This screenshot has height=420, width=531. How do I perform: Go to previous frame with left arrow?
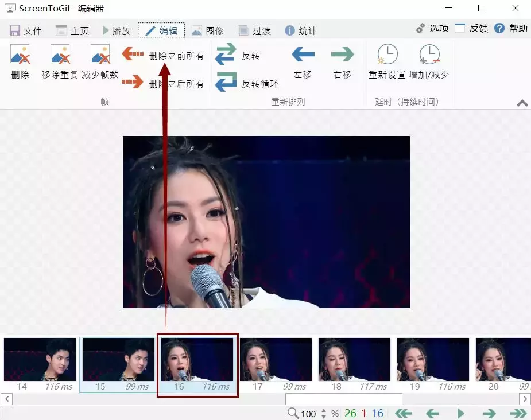[432, 413]
